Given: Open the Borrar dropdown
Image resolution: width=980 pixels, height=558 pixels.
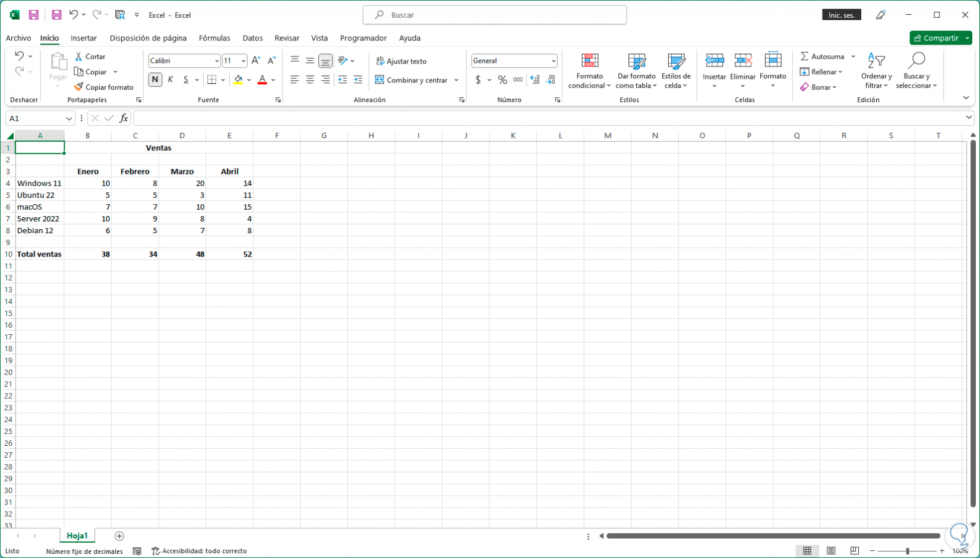Looking at the screenshot, I should pyautogui.click(x=818, y=87).
